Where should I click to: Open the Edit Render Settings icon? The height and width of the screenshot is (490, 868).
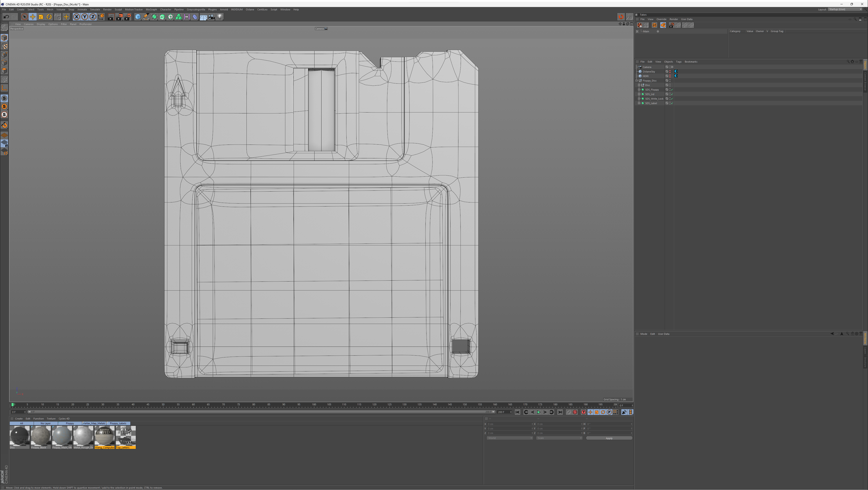click(x=127, y=17)
